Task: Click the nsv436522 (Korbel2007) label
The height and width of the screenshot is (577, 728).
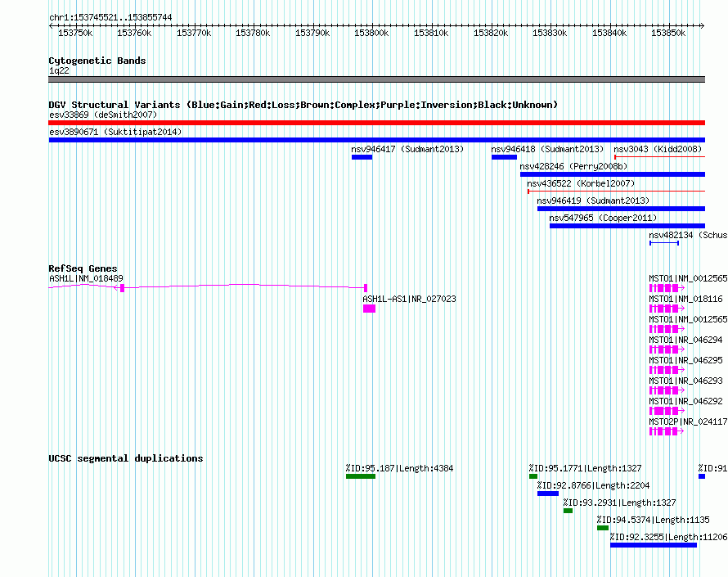Action: [x=581, y=183]
